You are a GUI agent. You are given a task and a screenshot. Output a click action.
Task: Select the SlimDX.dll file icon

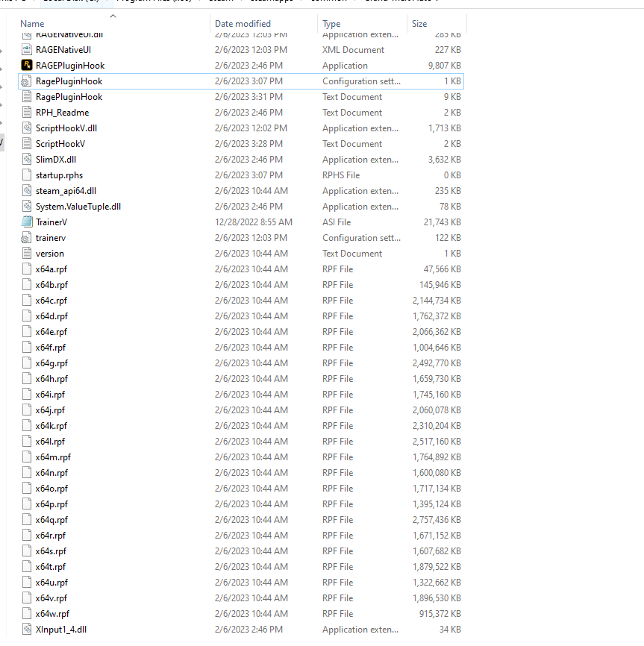(27, 160)
